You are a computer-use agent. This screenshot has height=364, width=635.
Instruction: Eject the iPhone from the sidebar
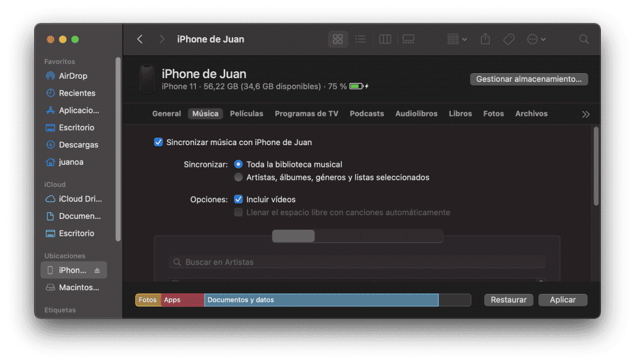(x=97, y=270)
